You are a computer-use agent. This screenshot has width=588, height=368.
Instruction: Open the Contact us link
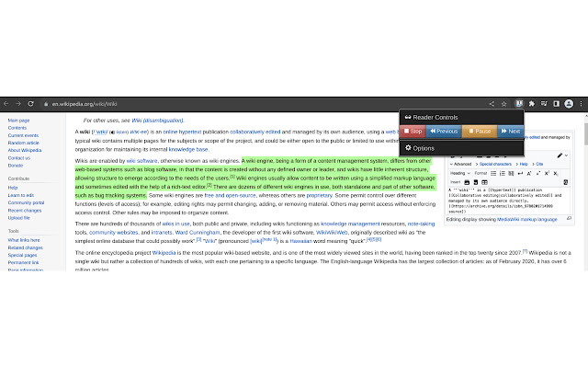pos(18,157)
